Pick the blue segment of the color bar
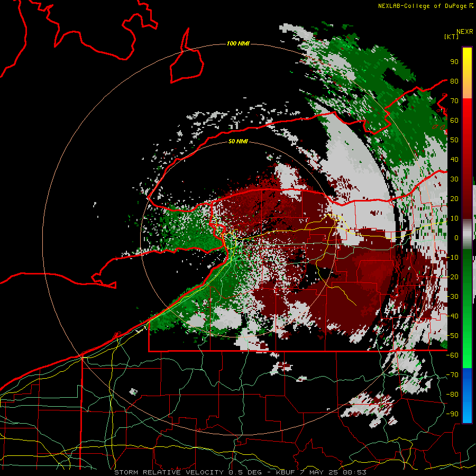This screenshot has height=476, width=476. [467, 395]
